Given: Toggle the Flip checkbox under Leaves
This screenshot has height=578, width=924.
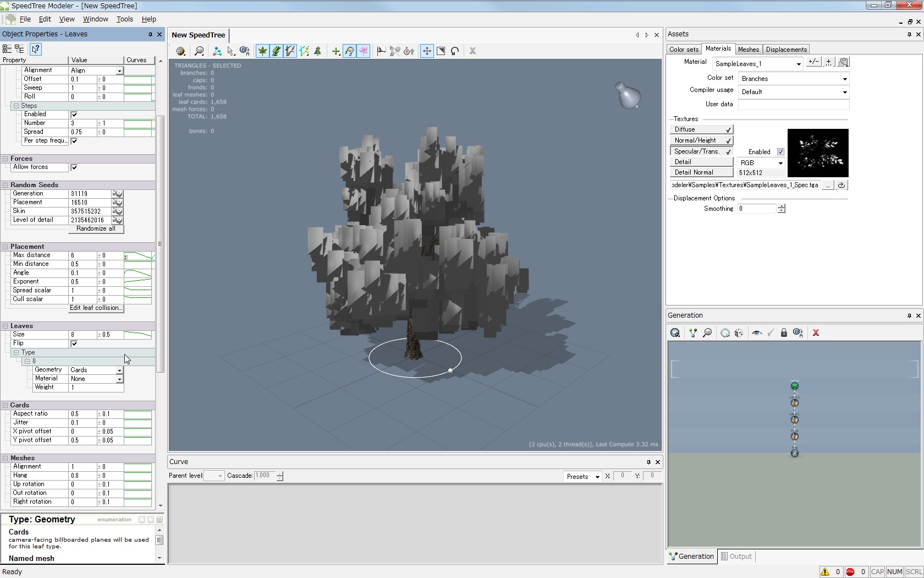Looking at the screenshot, I should 74,343.
